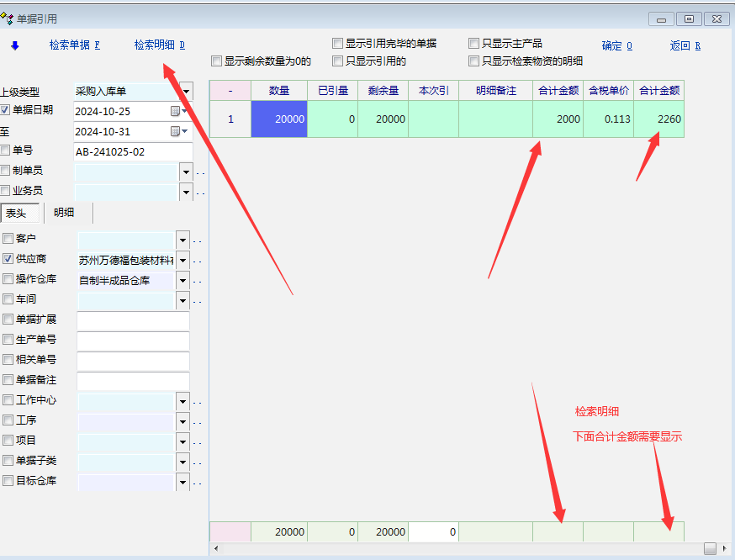
Task: Click the 检索明细 D link
Action: tap(159, 45)
